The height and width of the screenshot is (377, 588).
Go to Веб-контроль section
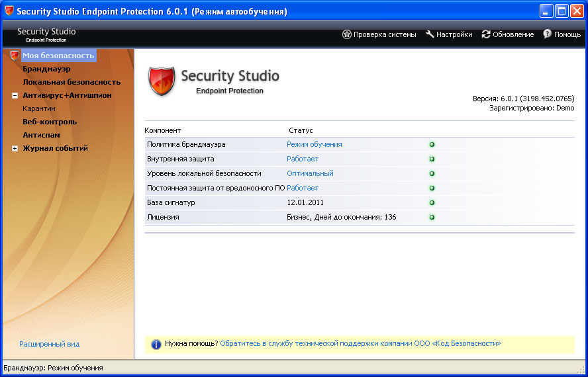[x=50, y=122]
